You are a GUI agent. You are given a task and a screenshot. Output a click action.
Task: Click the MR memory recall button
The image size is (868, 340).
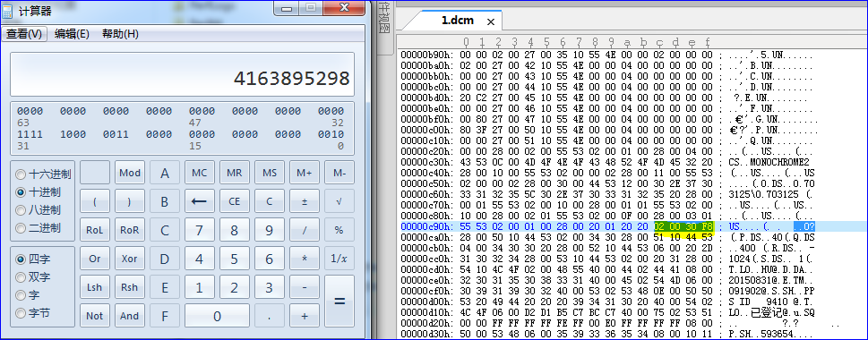pyautogui.click(x=234, y=173)
